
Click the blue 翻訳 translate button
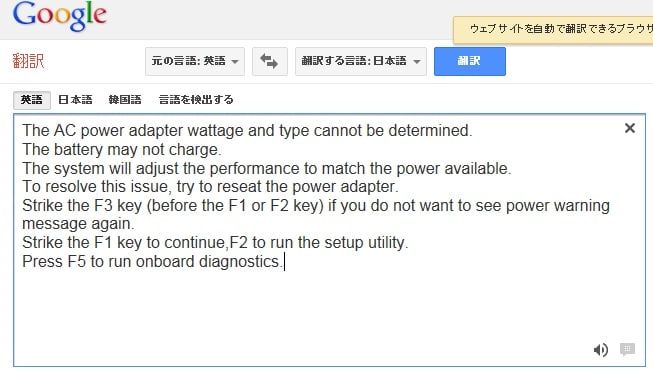coord(470,61)
